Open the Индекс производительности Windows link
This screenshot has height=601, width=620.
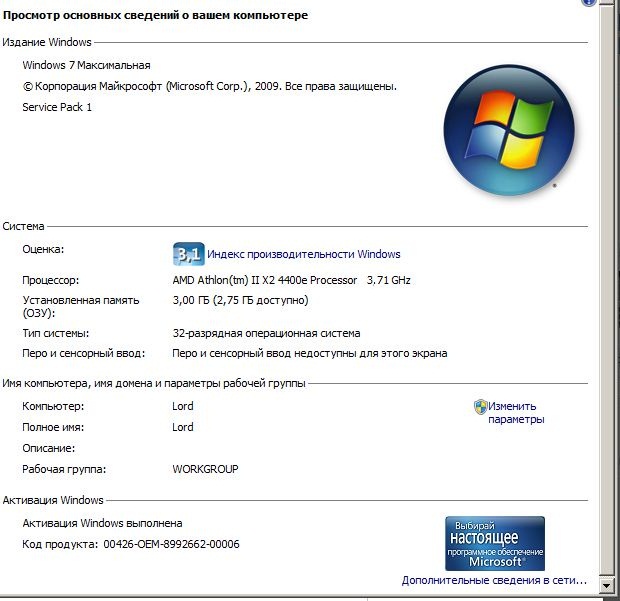click(x=304, y=254)
